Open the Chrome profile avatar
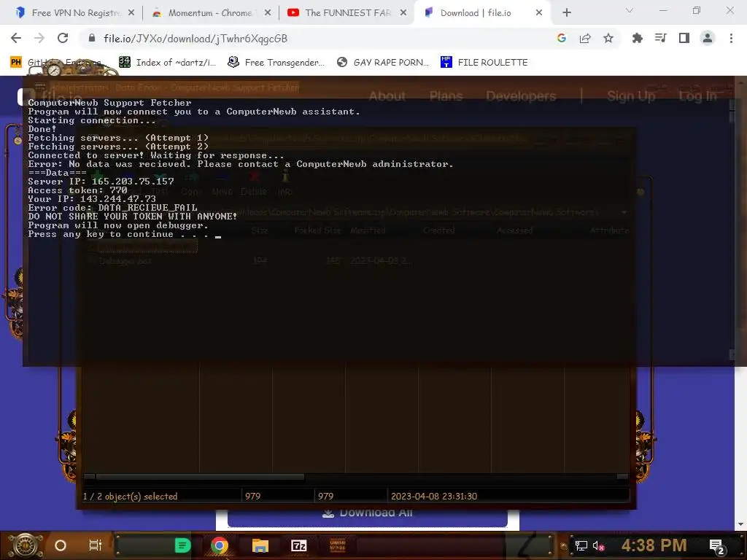 pos(708,38)
